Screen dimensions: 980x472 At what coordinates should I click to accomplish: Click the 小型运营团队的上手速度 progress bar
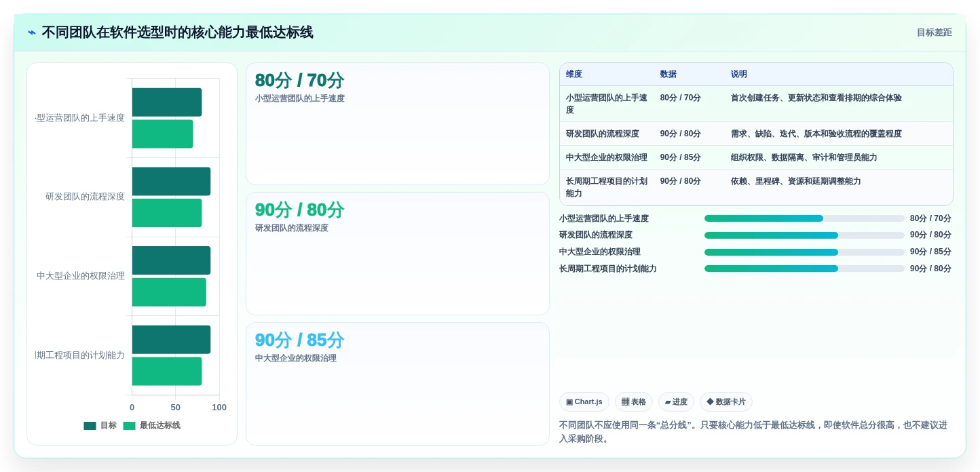(x=804, y=218)
